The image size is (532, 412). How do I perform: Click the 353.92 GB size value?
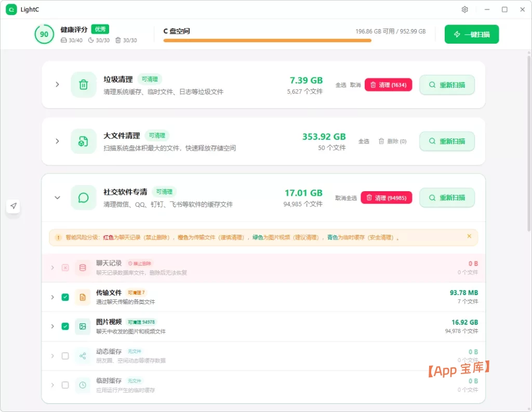click(x=324, y=137)
